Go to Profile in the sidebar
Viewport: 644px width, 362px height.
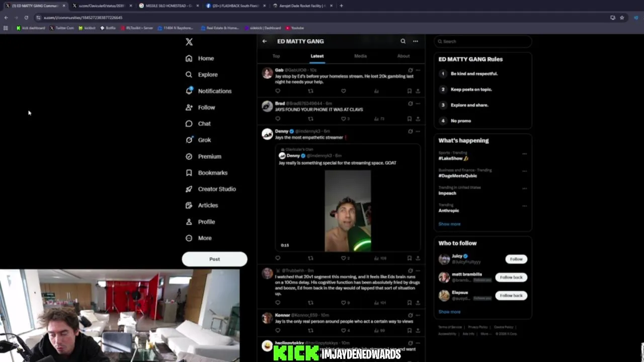coord(200,222)
